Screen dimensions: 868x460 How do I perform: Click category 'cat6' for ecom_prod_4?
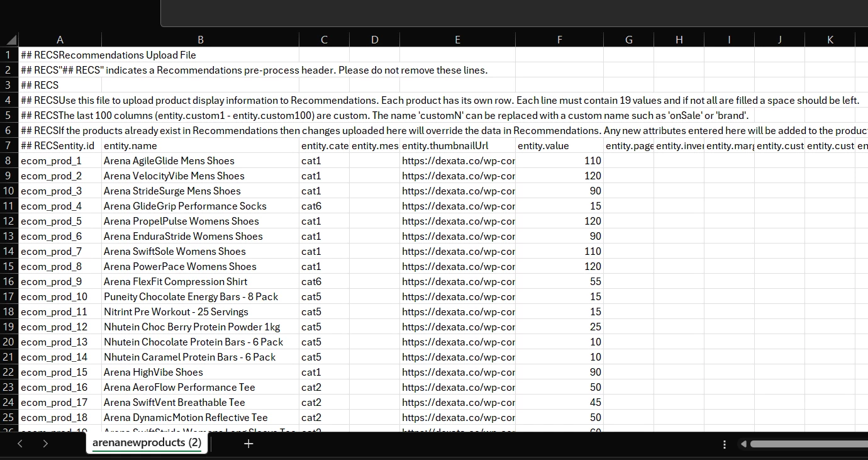click(x=324, y=206)
